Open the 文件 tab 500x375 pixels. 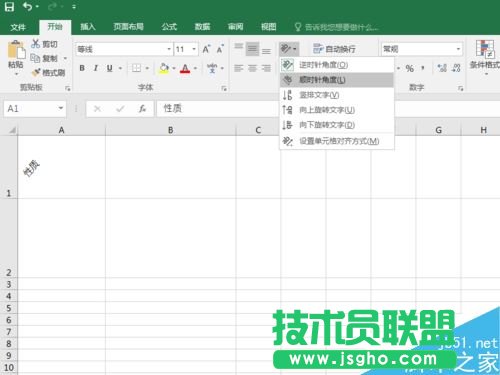[x=18, y=27]
